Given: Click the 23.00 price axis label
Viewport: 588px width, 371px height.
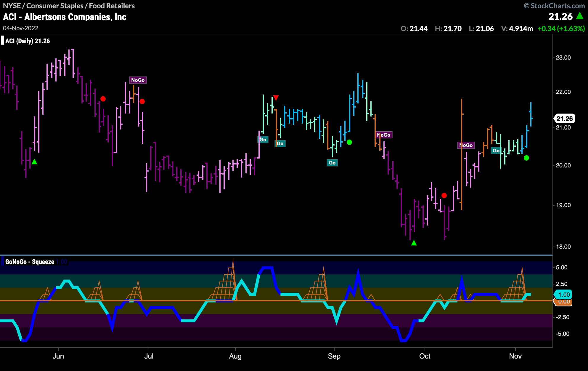Looking at the screenshot, I should point(563,57).
